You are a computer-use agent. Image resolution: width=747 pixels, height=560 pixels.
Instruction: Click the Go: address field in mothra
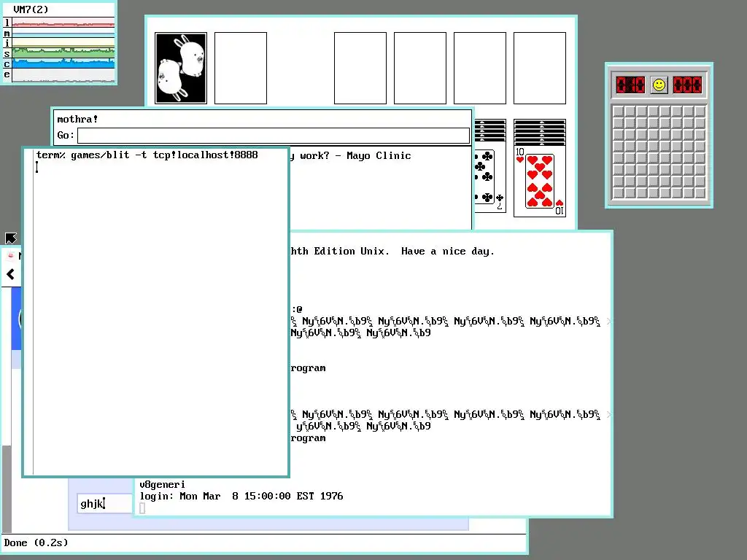[274, 135]
